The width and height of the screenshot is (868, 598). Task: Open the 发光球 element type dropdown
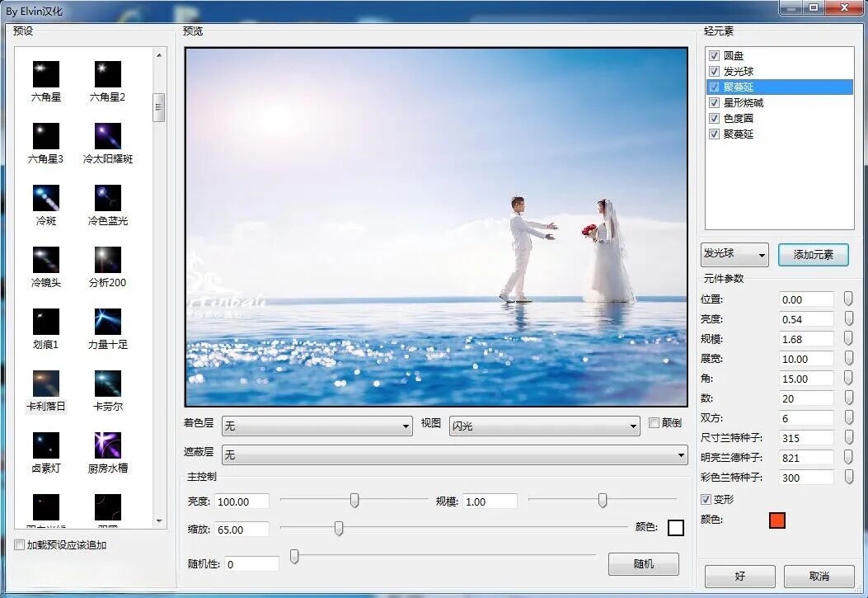point(734,255)
